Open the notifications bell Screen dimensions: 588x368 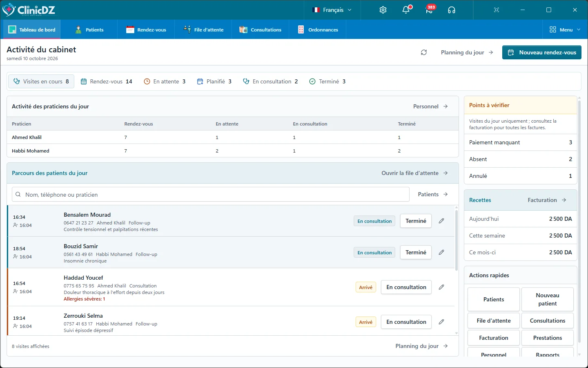pyautogui.click(x=406, y=10)
